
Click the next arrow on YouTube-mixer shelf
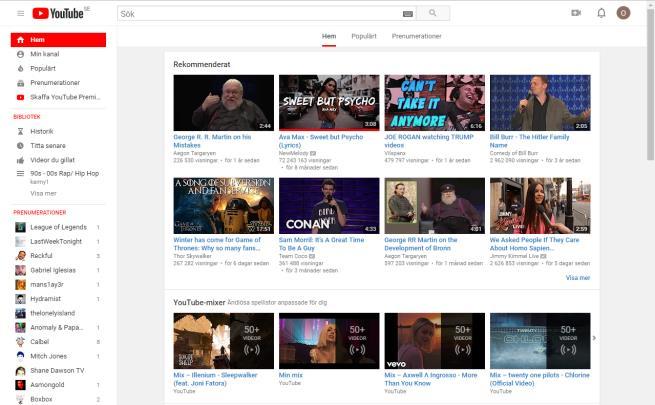pyautogui.click(x=594, y=338)
